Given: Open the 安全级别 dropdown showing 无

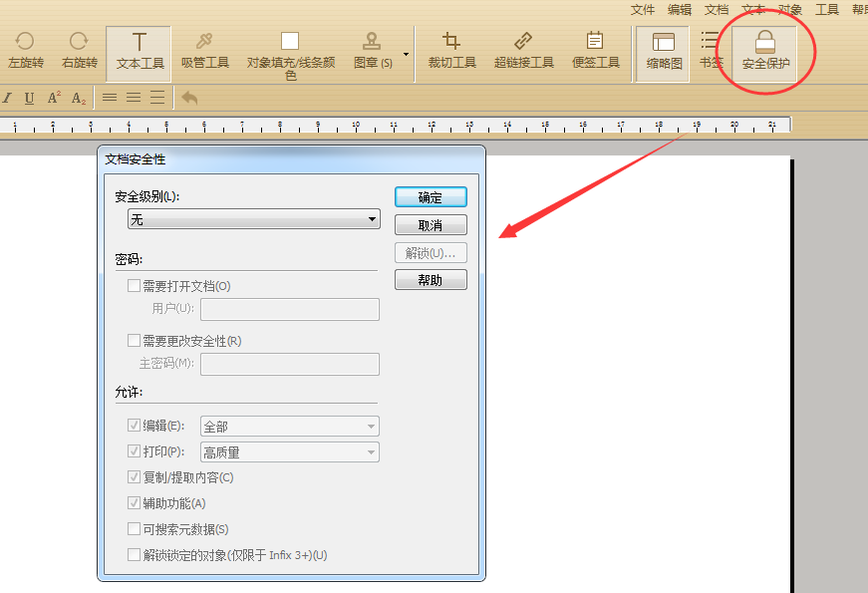Looking at the screenshot, I should pos(254,219).
